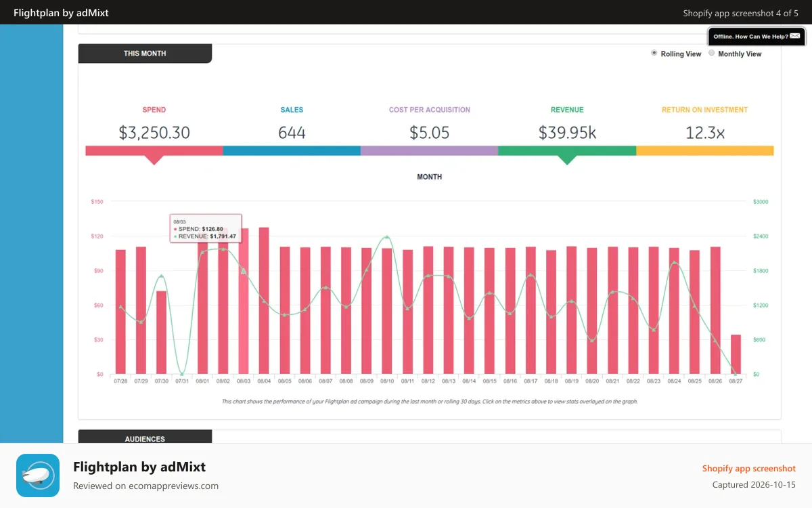Open the Offline How Can We Help chat
812x508 pixels.
(757, 37)
